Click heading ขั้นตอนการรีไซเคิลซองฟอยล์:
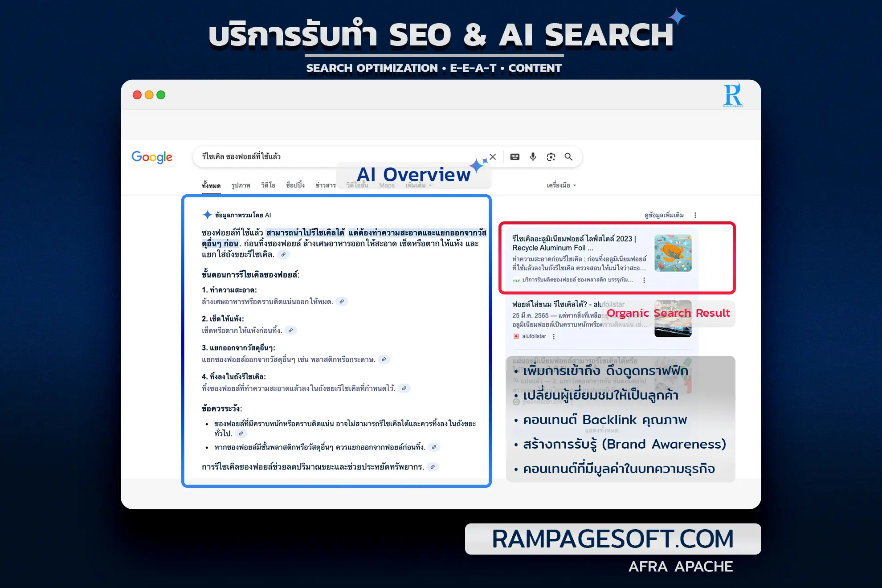882x588 pixels. tap(250, 275)
